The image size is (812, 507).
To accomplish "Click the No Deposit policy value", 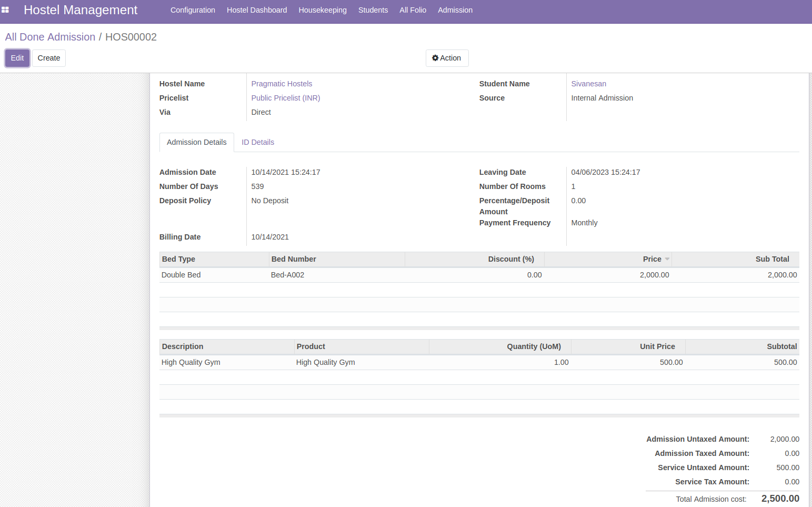I will [x=270, y=201].
